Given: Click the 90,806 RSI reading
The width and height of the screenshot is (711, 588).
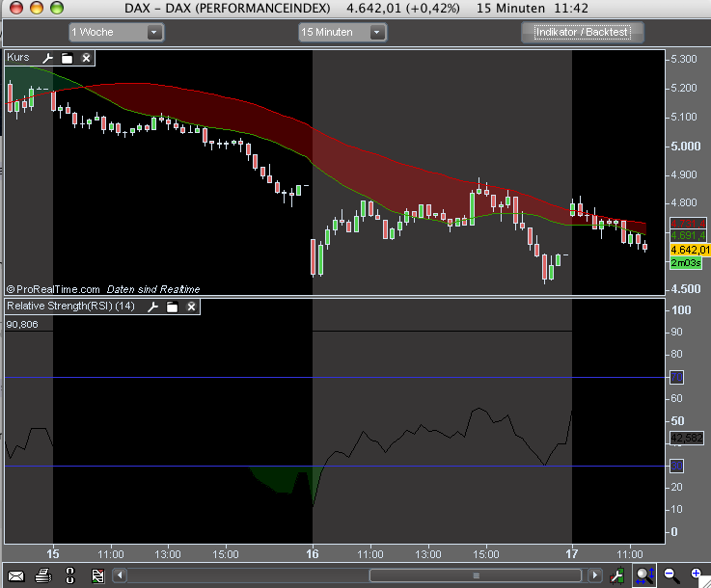Looking at the screenshot, I should tap(22, 324).
